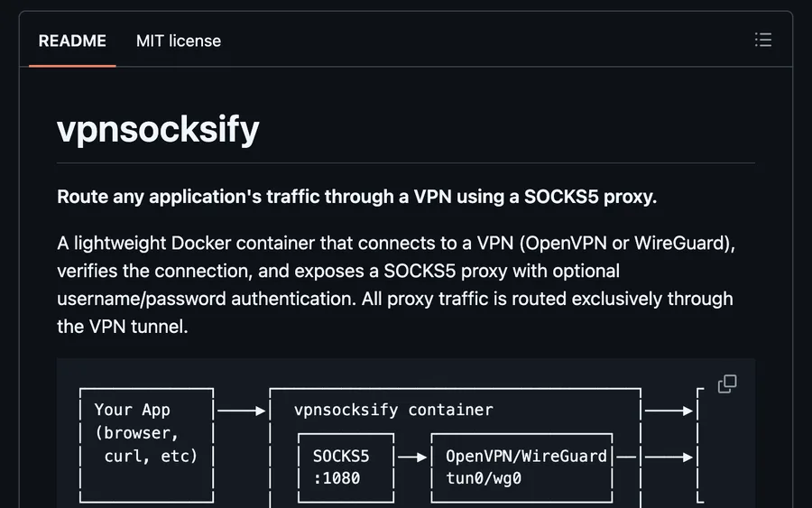Click 'curl, etc)' text in the diagram
This screenshot has height=508, width=812.
click(151, 457)
